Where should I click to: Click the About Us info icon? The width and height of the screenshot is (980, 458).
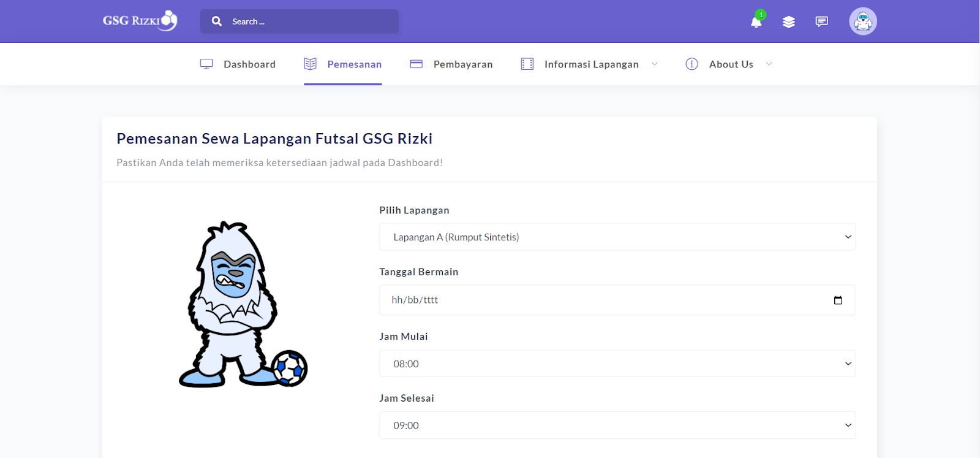[692, 64]
